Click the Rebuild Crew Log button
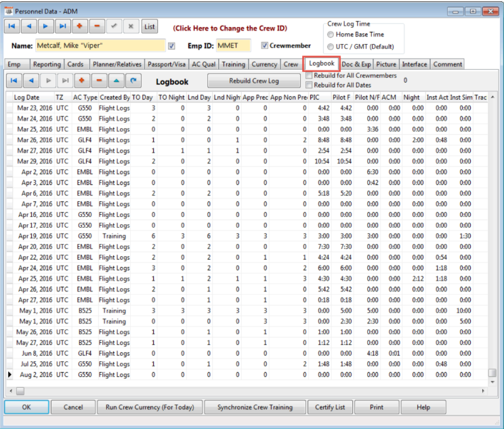The height and width of the screenshot is (429, 504). pos(254,81)
